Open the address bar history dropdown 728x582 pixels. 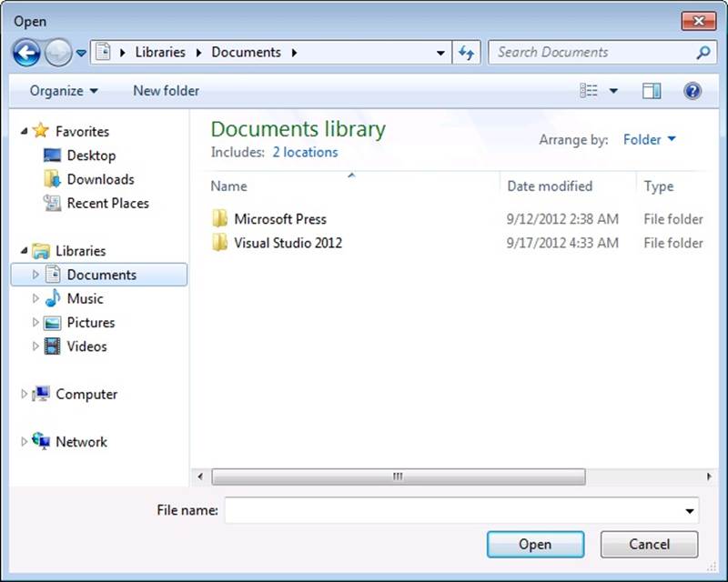[440, 53]
